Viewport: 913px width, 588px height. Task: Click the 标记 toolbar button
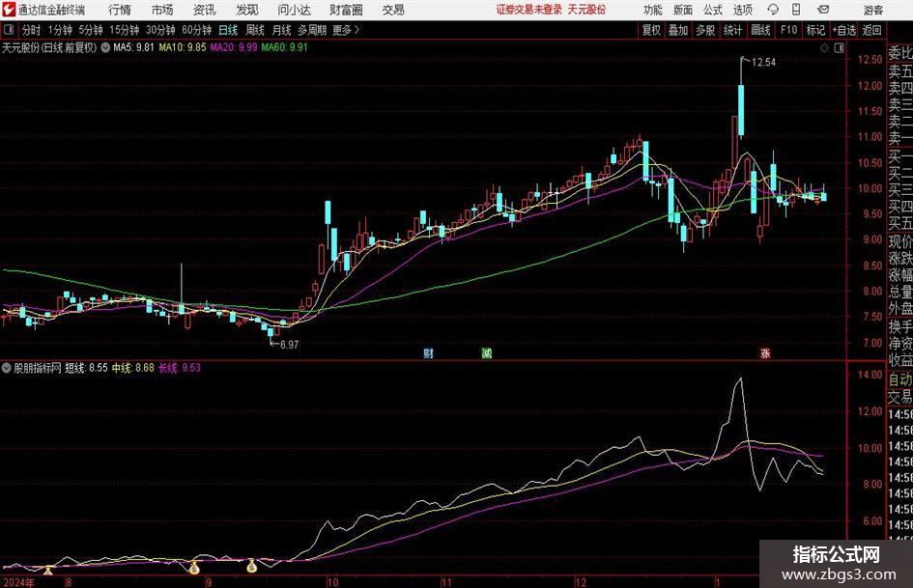tap(815, 30)
